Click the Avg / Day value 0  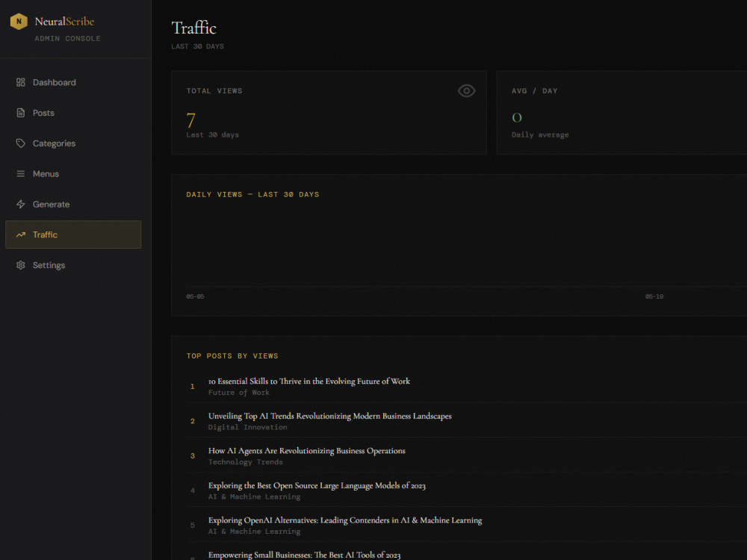pyautogui.click(x=517, y=118)
